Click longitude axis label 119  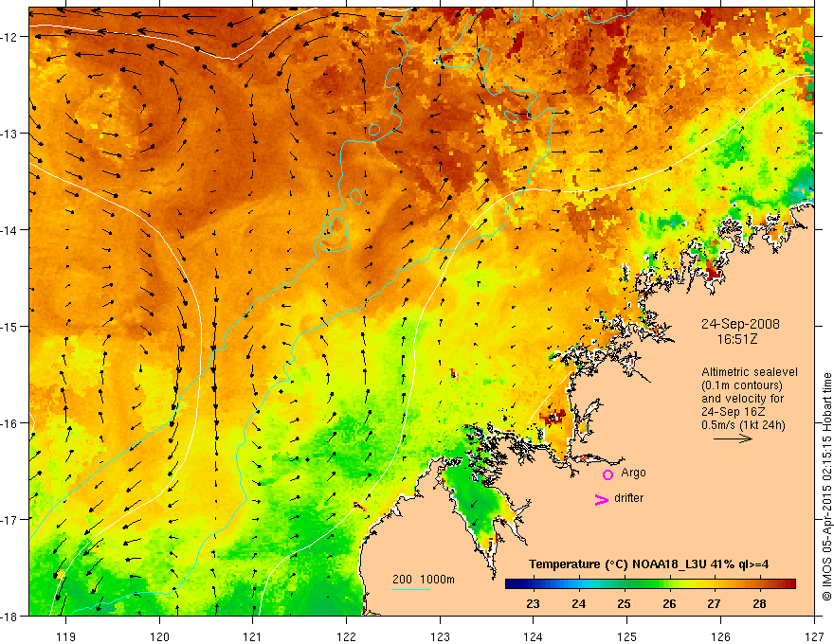pos(66,636)
